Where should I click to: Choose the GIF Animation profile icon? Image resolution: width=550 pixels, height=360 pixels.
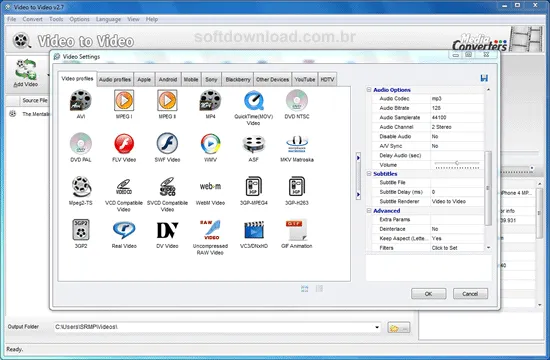point(297,230)
